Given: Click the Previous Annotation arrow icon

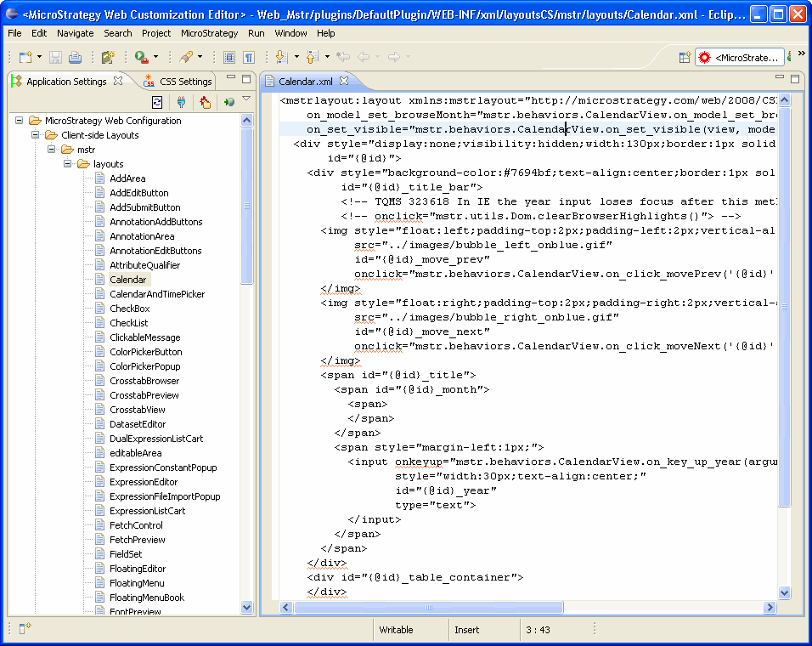Looking at the screenshot, I should coord(312,57).
